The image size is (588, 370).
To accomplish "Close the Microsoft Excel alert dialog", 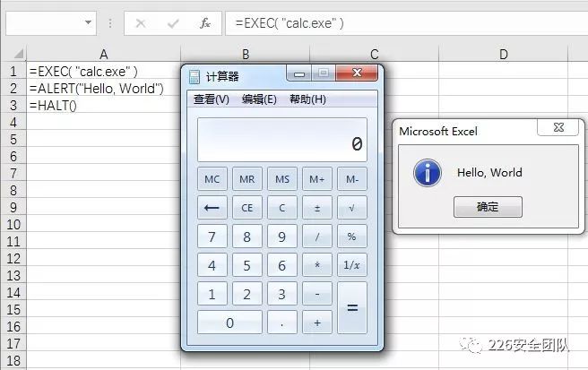I will pos(558,127).
